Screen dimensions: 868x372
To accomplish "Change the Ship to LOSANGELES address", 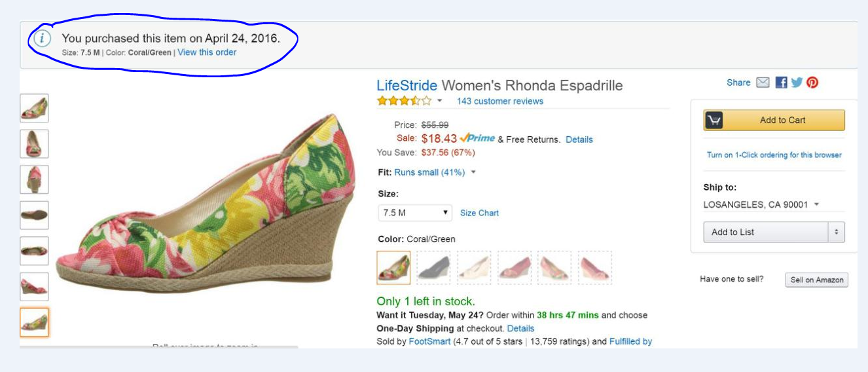I will [761, 204].
